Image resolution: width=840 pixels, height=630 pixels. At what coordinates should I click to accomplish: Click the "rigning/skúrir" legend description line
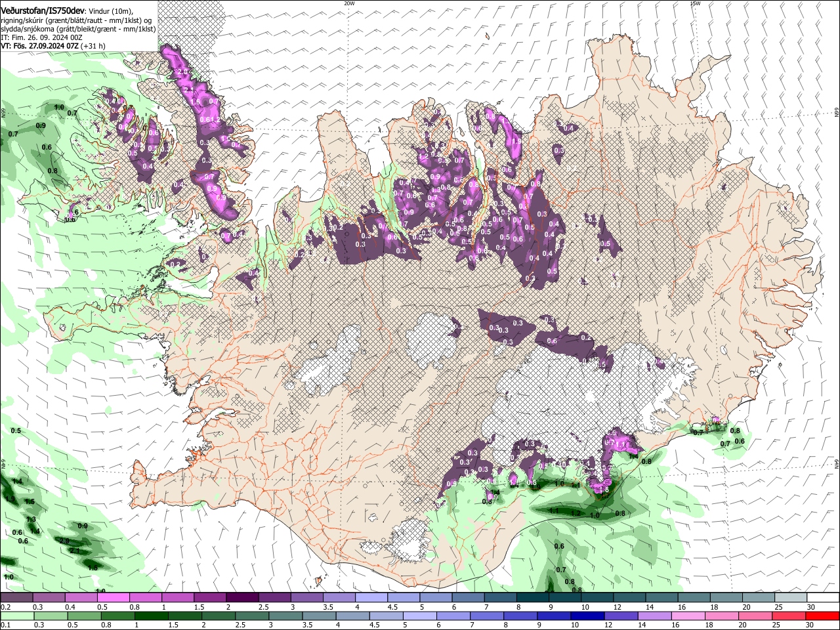point(77,20)
